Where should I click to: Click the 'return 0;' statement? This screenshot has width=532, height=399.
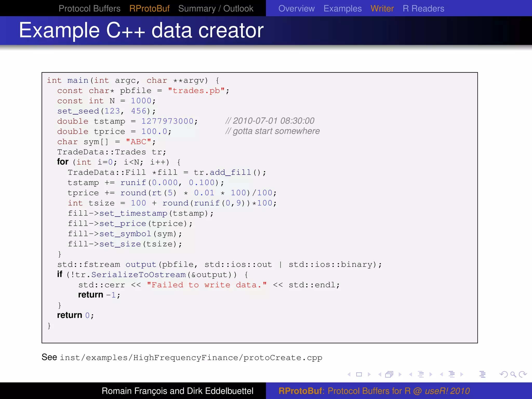pos(75,315)
